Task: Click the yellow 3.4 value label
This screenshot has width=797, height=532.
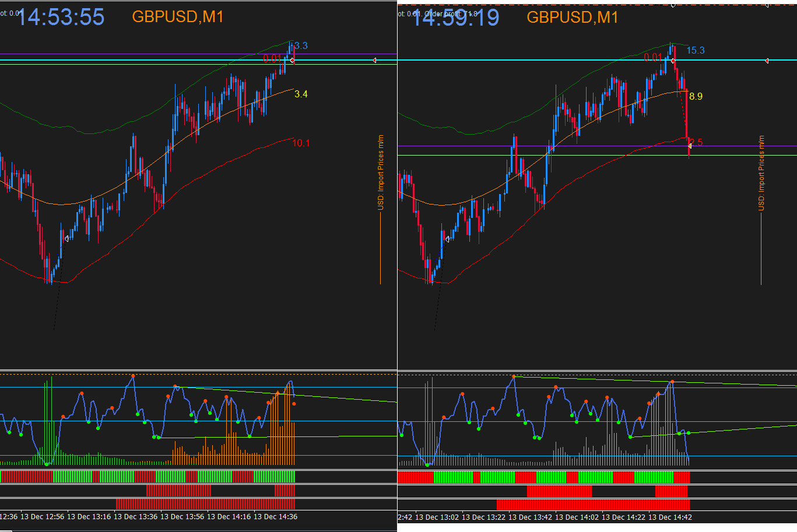Action: (x=301, y=94)
